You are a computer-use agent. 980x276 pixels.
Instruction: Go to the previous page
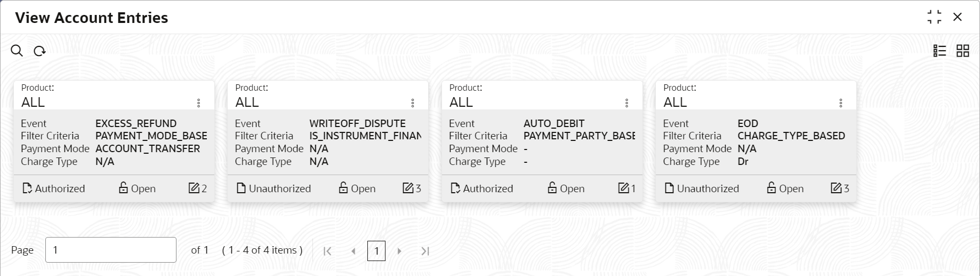[353, 251]
